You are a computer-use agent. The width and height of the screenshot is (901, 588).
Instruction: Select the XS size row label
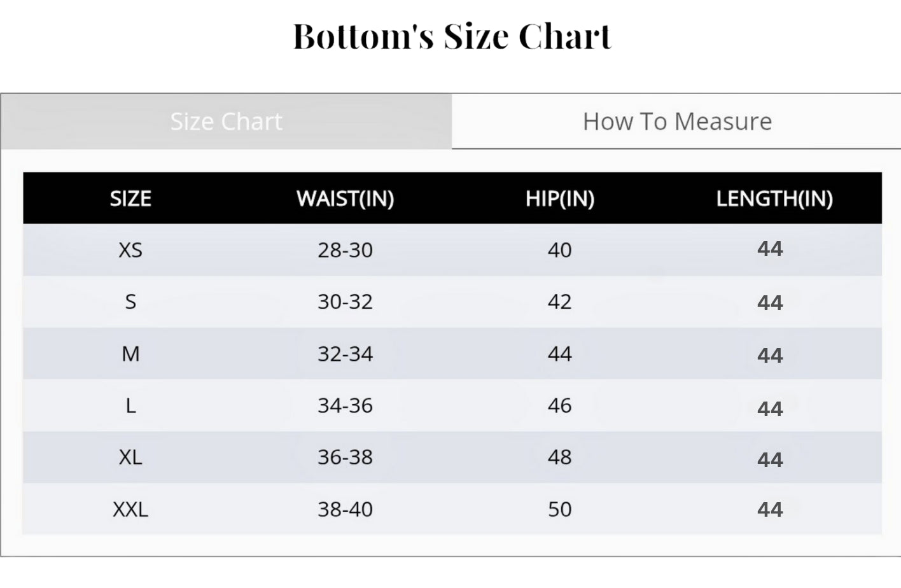point(130,250)
